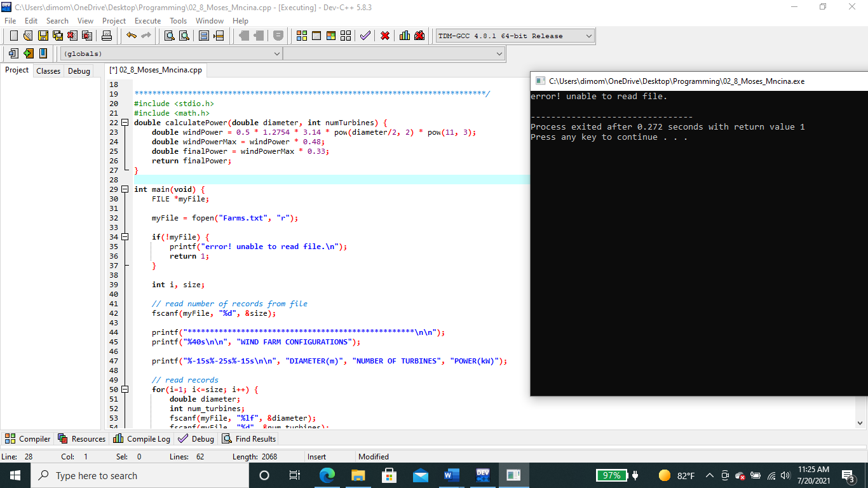Save the current file with the floppy disk icon
868x488 pixels.
(42, 36)
